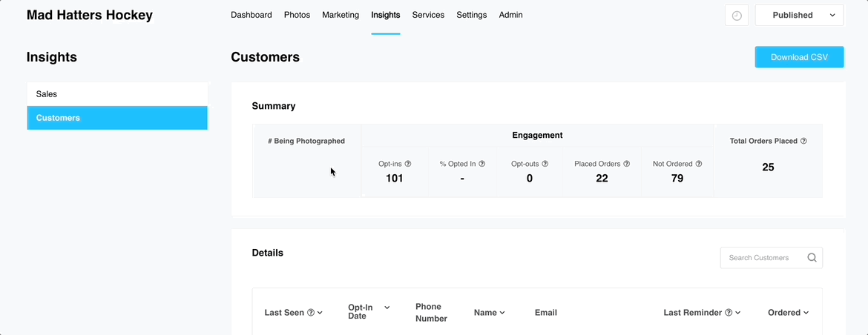The height and width of the screenshot is (335, 868).
Task: Go to the Settings tab
Action: pyautogui.click(x=472, y=15)
